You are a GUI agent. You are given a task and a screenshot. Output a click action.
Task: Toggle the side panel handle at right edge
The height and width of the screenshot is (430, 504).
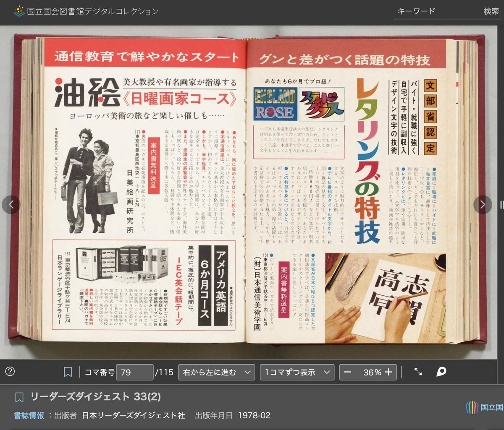tap(501, 205)
